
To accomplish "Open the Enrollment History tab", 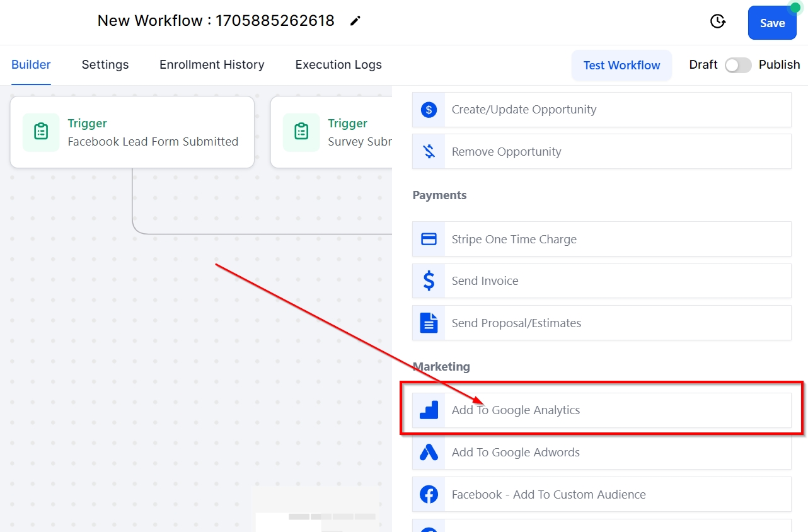I will 212,65.
